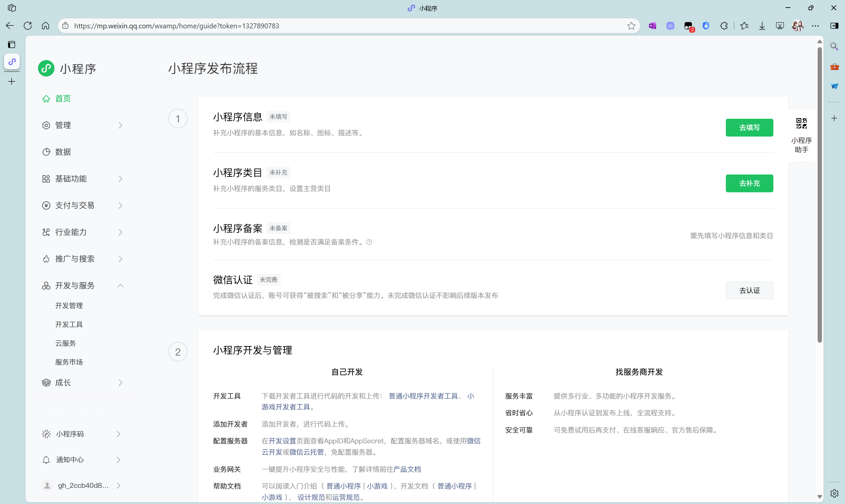Open OneNote extension icon

pyautogui.click(x=652, y=26)
